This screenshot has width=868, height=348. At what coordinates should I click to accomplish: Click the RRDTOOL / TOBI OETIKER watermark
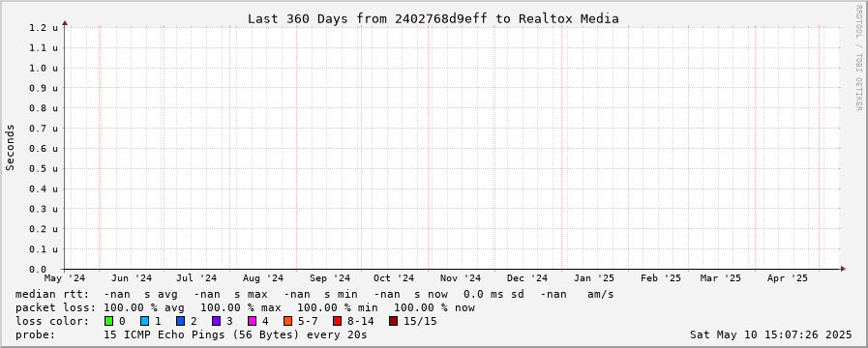click(x=858, y=57)
